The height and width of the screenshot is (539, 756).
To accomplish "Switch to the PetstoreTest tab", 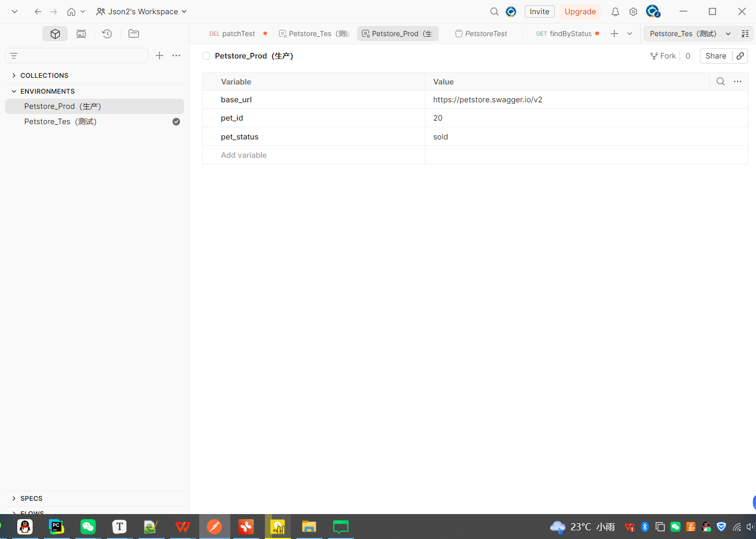I will (481, 34).
